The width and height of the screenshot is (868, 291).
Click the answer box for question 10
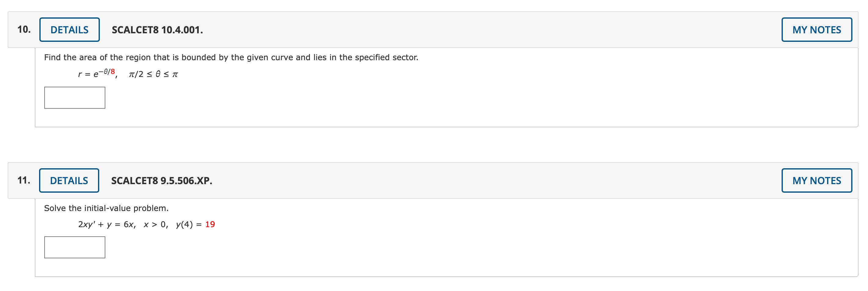74,98
